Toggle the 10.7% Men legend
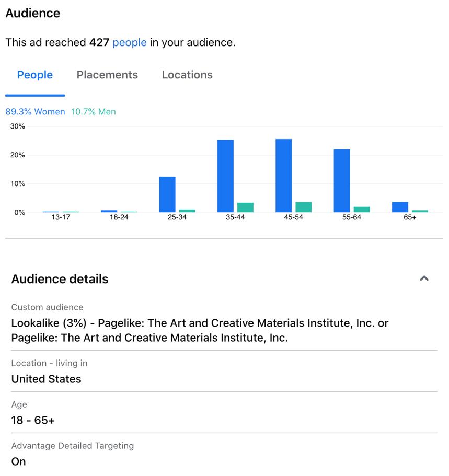The width and height of the screenshot is (449, 476). tap(94, 112)
